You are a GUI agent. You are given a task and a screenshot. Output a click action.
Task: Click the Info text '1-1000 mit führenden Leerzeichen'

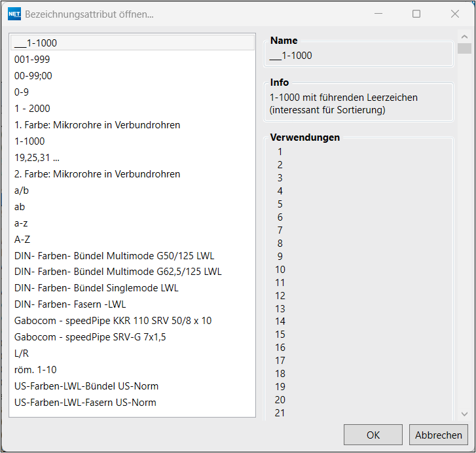(344, 98)
